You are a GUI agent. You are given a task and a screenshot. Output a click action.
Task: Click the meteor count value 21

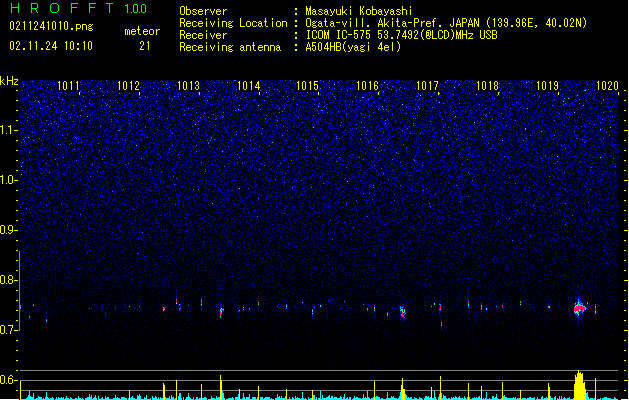point(144,46)
